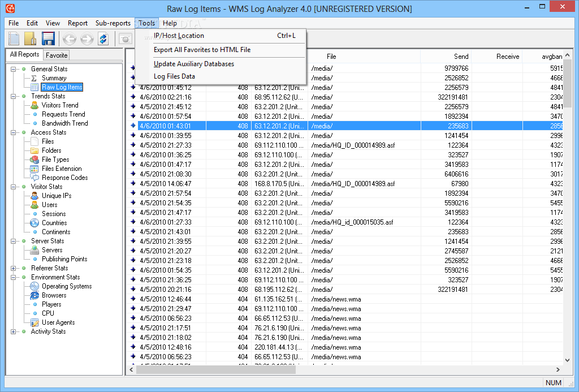Click the vertical scrollbar down arrow
The height and width of the screenshot is (392, 579).
[x=568, y=360]
